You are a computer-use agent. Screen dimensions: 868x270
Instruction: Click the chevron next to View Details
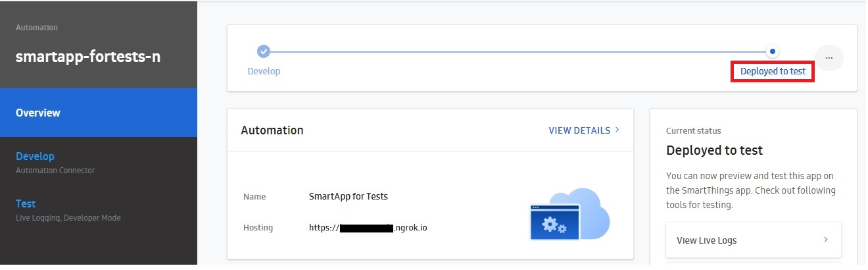617,130
